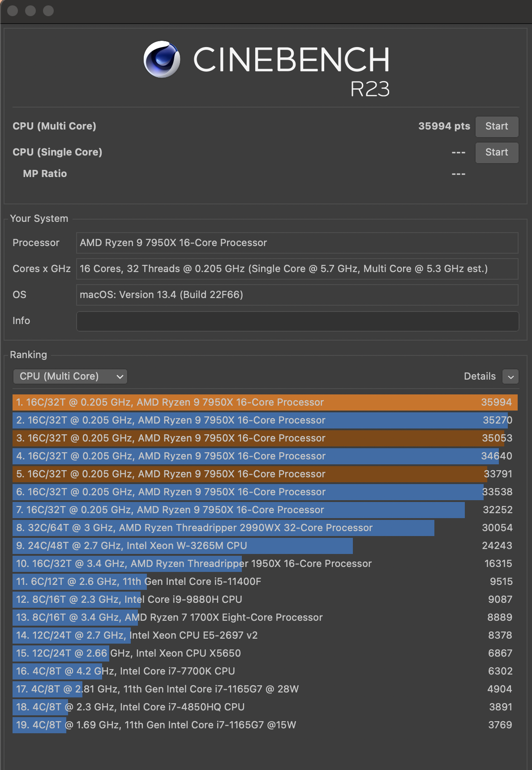
Task: Click the green maximize window button
Action: [48, 11]
